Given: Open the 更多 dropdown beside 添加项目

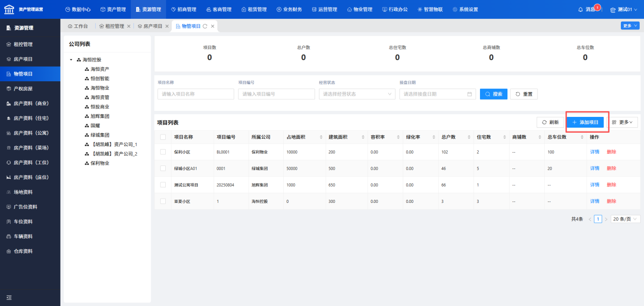Looking at the screenshot, I should pos(623,122).
